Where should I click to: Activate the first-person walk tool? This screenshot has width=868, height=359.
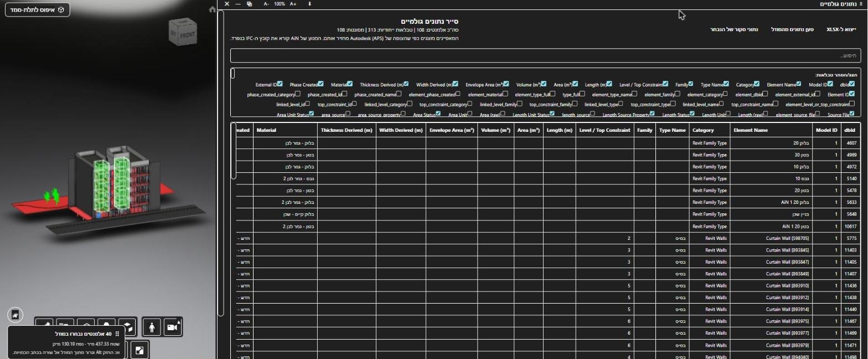(152, 328)
